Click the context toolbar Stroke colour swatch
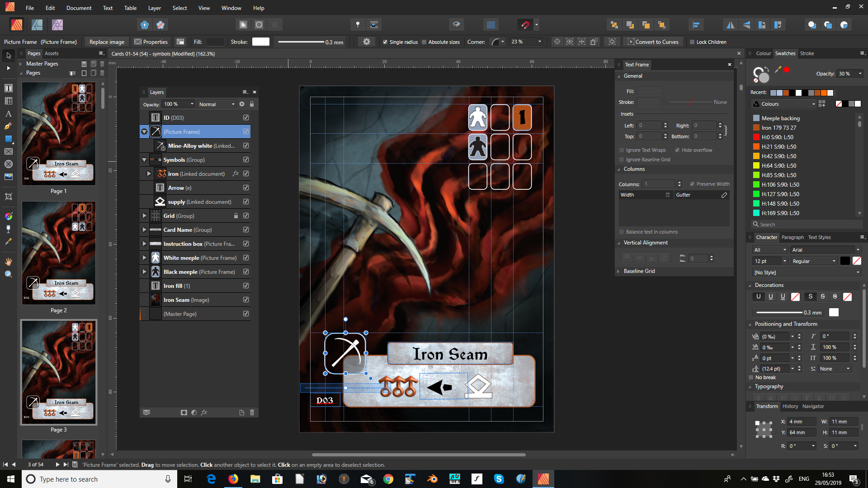The height and width of the screenshot is (488, 868). [x=261, y=42]
